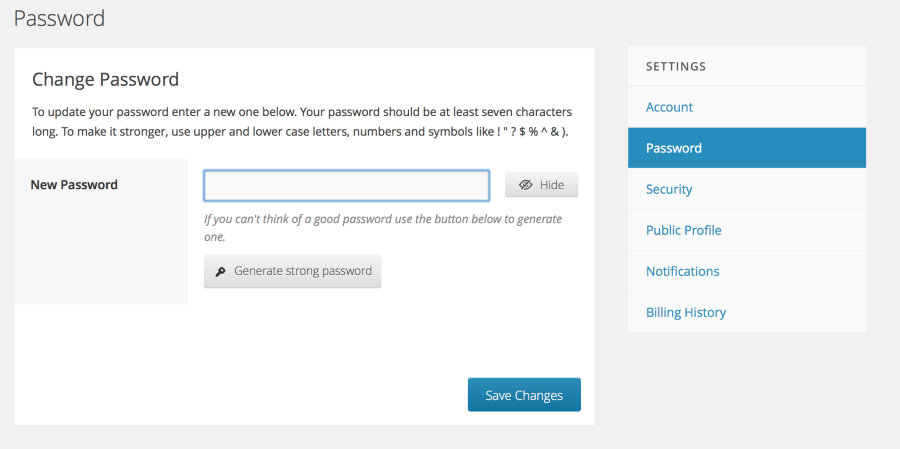Focus the New Password input field
Screen dimensions: 900x449
pyautogui.click(x=346, y=186)
